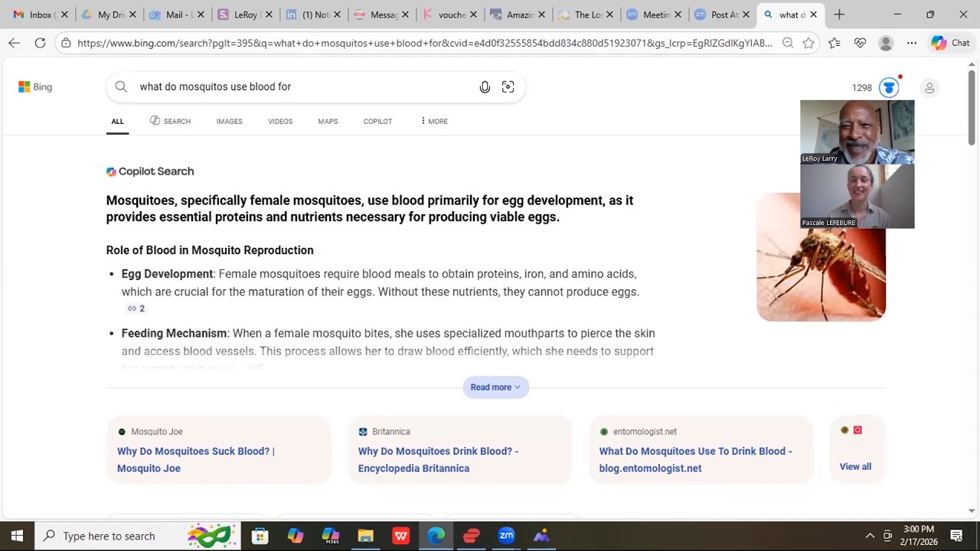Open File Explorer from taskbar
This screenshot has height=551, width=980.
coord(366,536)
